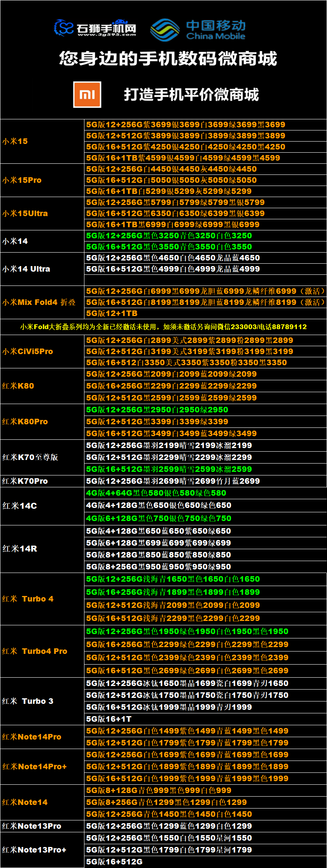Click the 红米Note13Pro+ model name cell

pos(42,850)
